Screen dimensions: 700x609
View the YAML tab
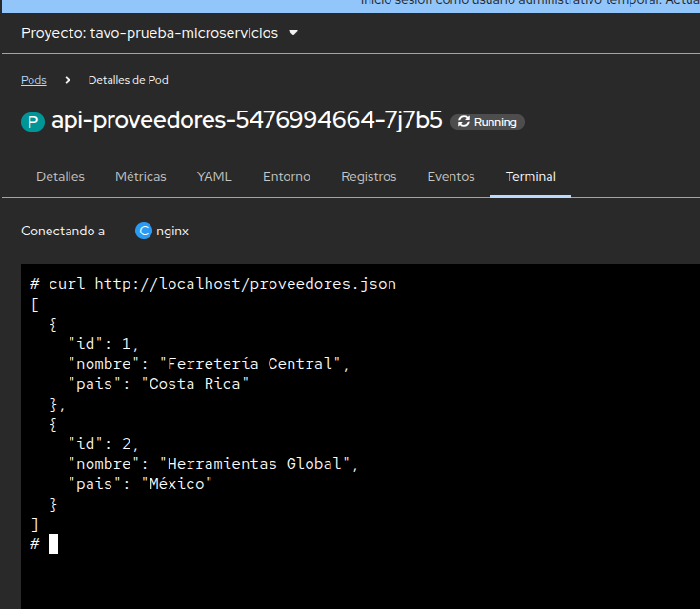coord(214,176)
